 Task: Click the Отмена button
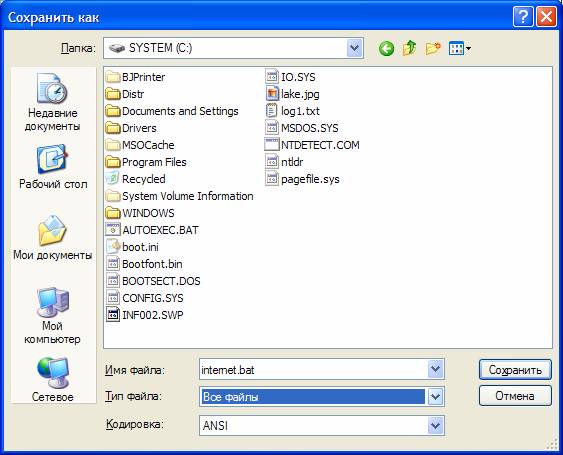point(515,396)
